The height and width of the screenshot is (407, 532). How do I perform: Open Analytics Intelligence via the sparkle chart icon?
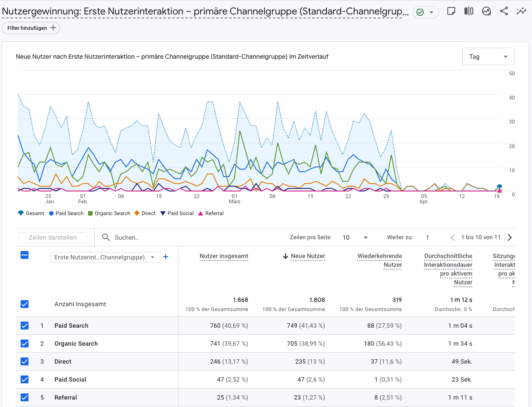521,11
